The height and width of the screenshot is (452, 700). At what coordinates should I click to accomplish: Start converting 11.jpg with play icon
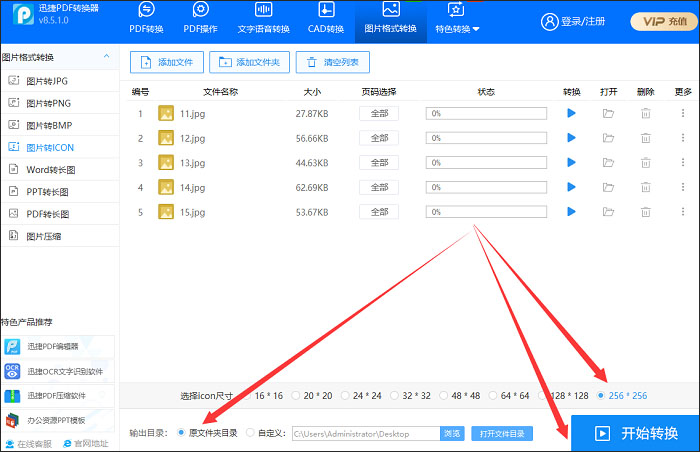click(571, 113)
